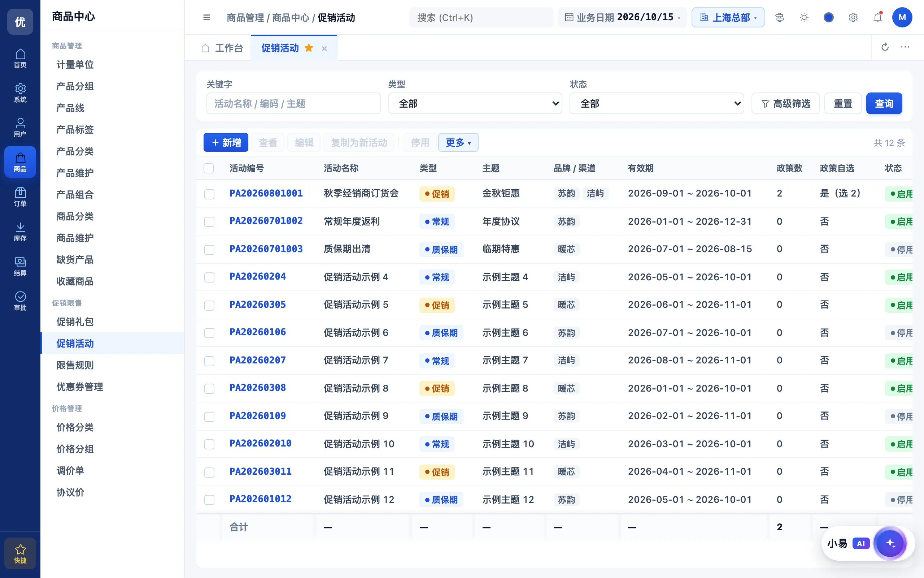
Task: Open the 业务日期 date picker
Action: 622,18
